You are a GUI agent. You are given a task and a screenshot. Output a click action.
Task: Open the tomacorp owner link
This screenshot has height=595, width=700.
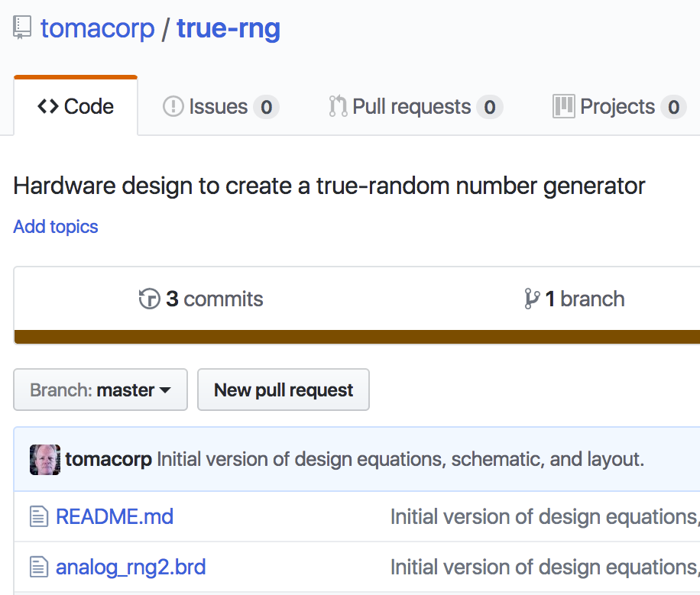[x=97, y=28]
